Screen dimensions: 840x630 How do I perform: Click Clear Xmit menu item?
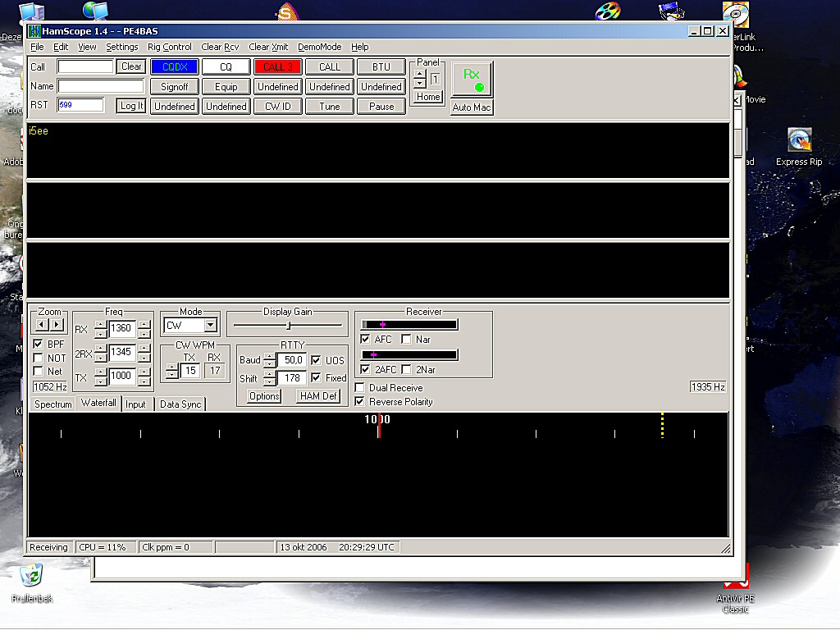tap(268, 47)
